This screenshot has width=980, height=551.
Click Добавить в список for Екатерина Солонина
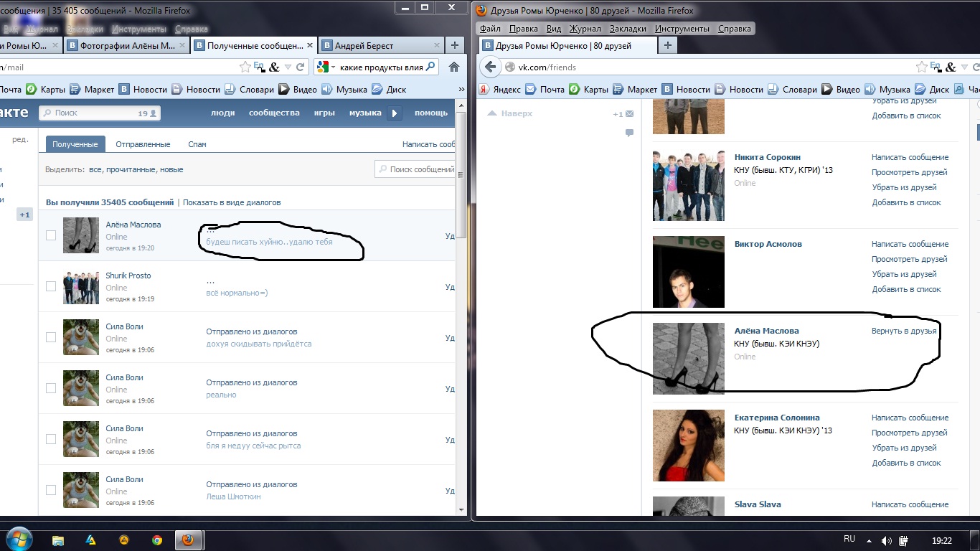tap(906, 463)
